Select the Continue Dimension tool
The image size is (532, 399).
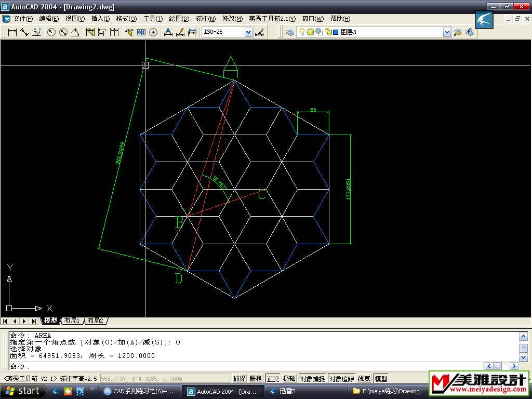point(114,32)
